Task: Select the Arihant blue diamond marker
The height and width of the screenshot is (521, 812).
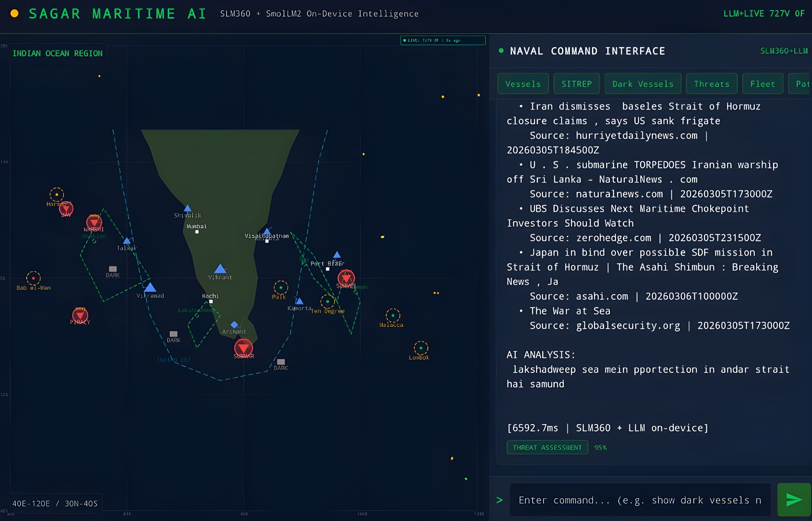Action: point(234,325)
